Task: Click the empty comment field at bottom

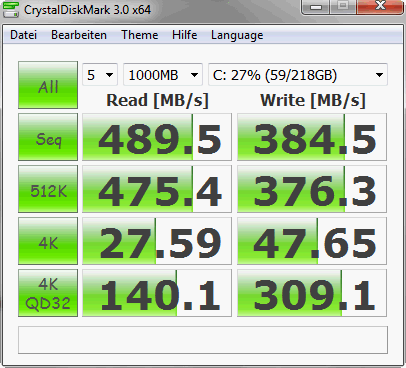Action: 203,340
